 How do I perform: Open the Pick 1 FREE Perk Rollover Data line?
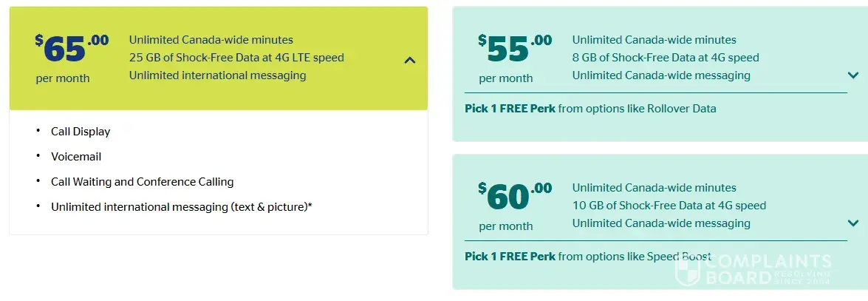tap(590, 109)
